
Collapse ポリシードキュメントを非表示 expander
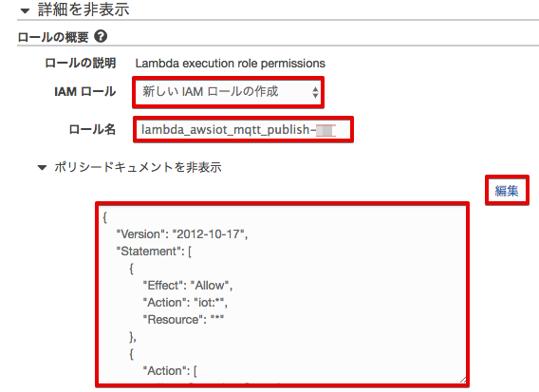coord(130,167)
